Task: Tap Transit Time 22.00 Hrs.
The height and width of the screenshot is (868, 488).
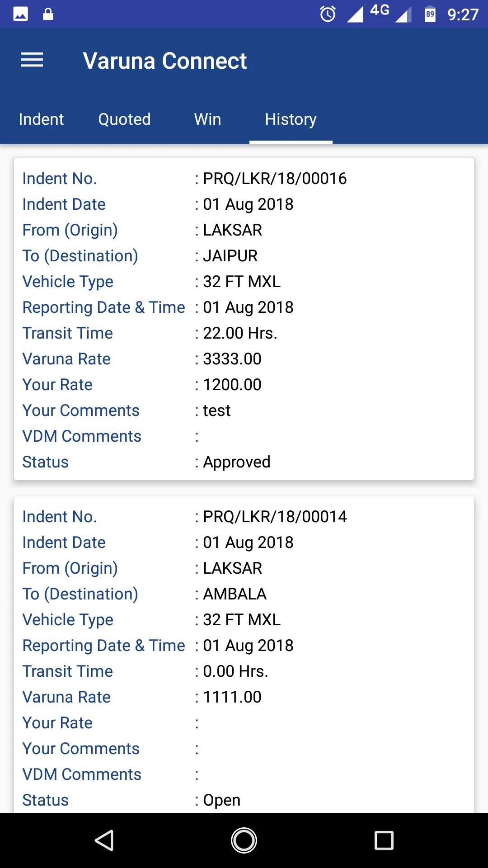Action: (x=240, y=333)
